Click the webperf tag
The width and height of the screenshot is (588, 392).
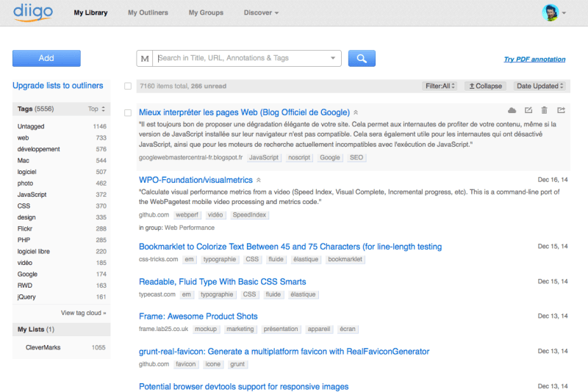(x=187, y=215)
